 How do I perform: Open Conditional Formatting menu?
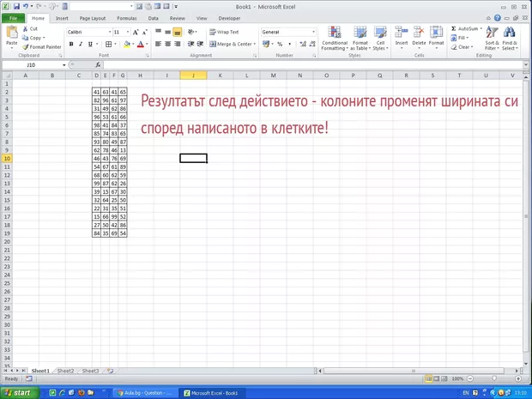coord(335,39)
